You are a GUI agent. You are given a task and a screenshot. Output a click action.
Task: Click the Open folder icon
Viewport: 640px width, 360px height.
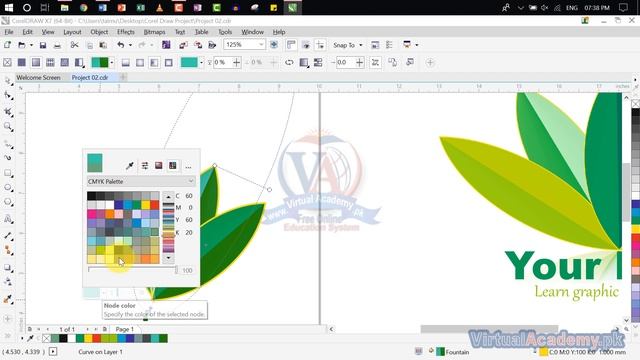coord(22,45)
